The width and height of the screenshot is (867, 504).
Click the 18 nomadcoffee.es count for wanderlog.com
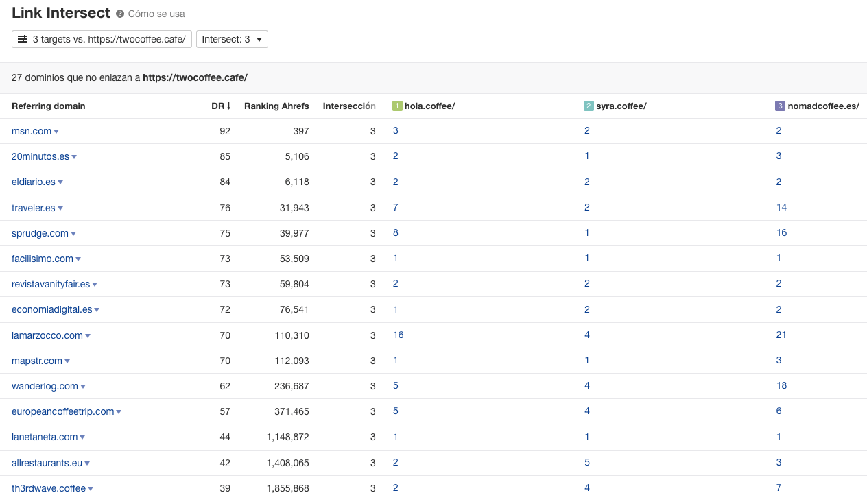pos(781,385)
